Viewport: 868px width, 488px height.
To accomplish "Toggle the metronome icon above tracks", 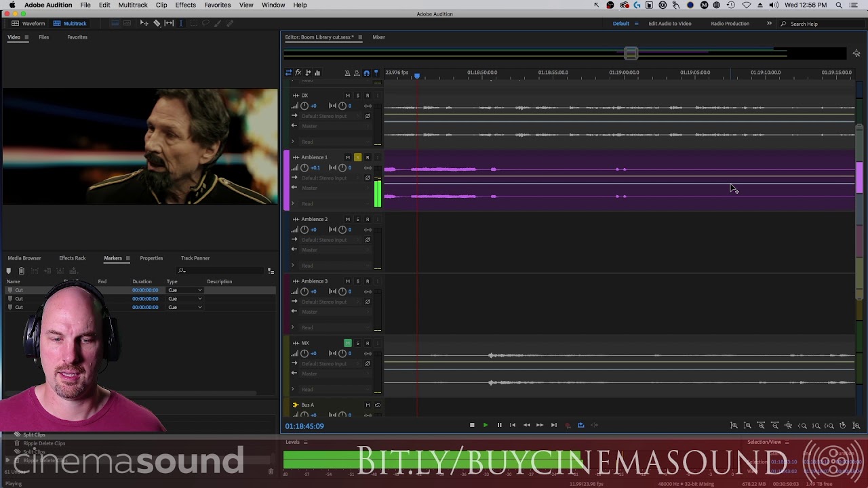I will coord(347,73).
